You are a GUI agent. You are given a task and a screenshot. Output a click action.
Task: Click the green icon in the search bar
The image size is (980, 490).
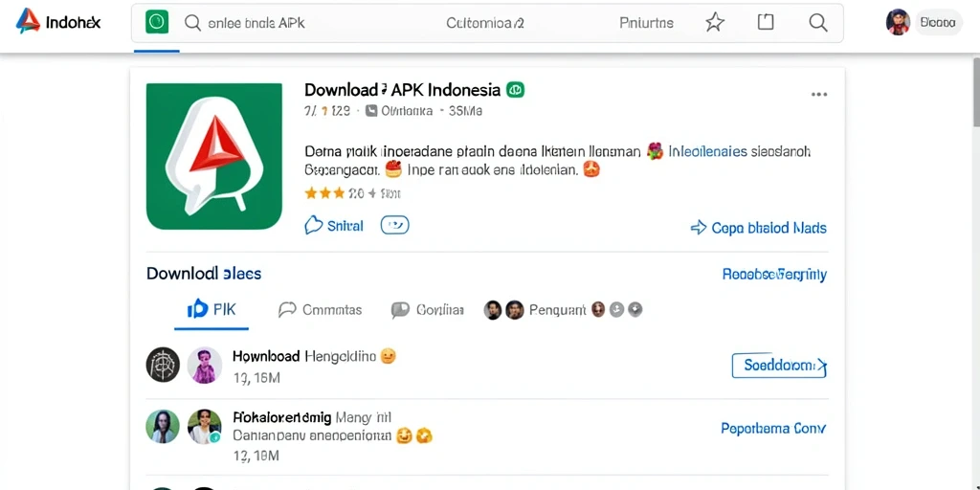[x=157, y=23]
